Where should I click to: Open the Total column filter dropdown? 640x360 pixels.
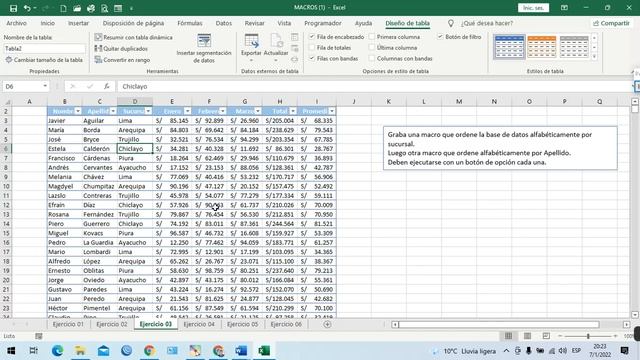[x=293, y=111]
